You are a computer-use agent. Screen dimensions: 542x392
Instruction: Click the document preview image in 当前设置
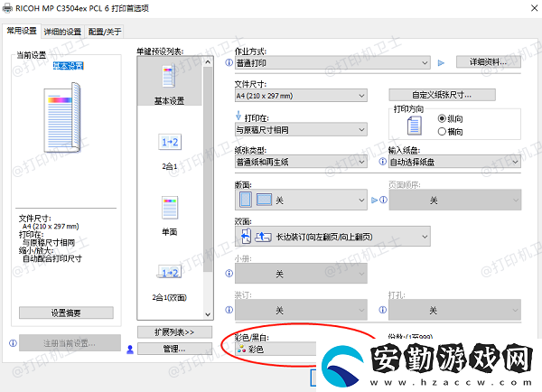coord(62,117)
